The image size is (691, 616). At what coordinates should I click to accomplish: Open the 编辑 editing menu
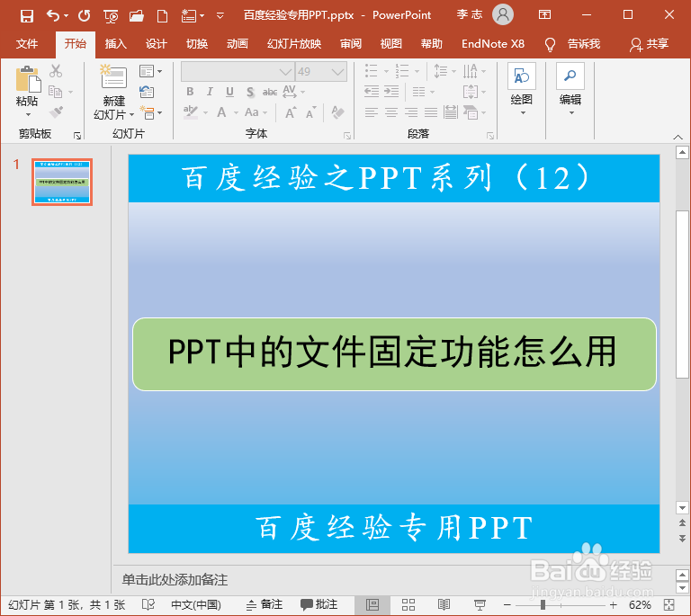click(x=570, y=90)
